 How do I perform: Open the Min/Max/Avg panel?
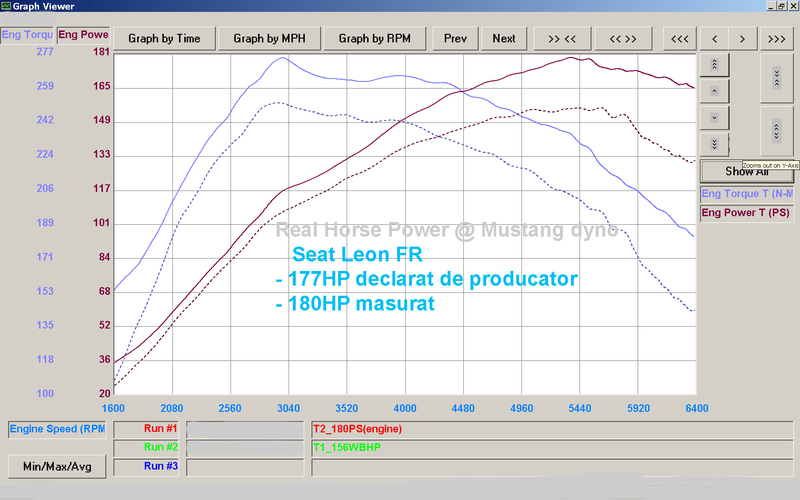click(57, 466)
